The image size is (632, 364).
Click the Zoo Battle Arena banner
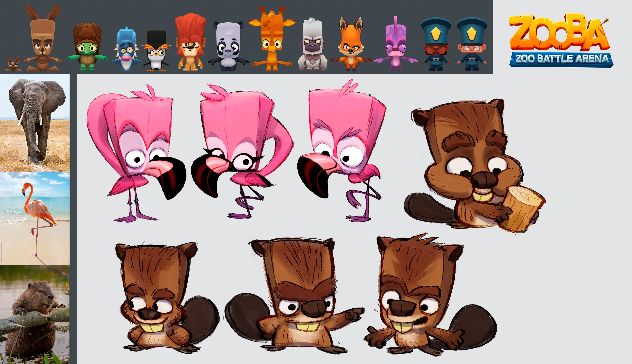click(561, 59)
